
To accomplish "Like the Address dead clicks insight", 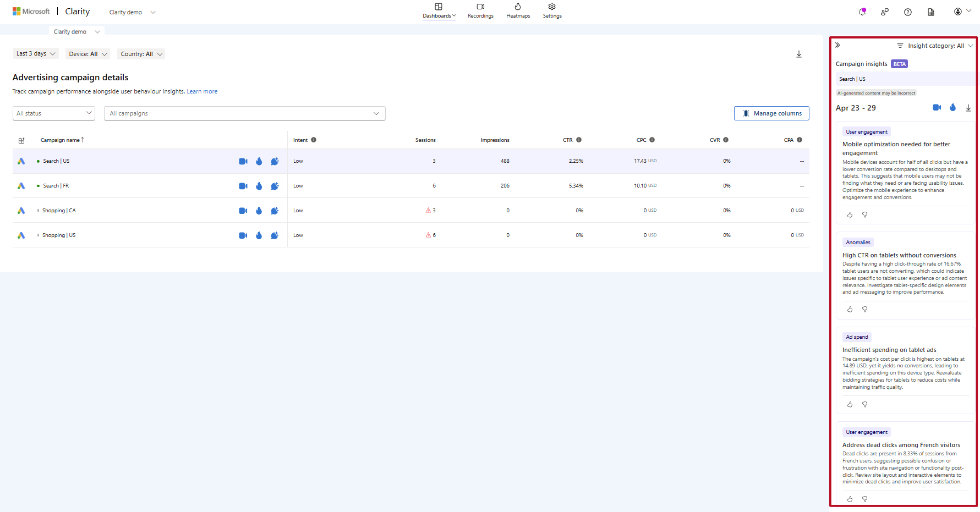I will [x=850, y=499].
